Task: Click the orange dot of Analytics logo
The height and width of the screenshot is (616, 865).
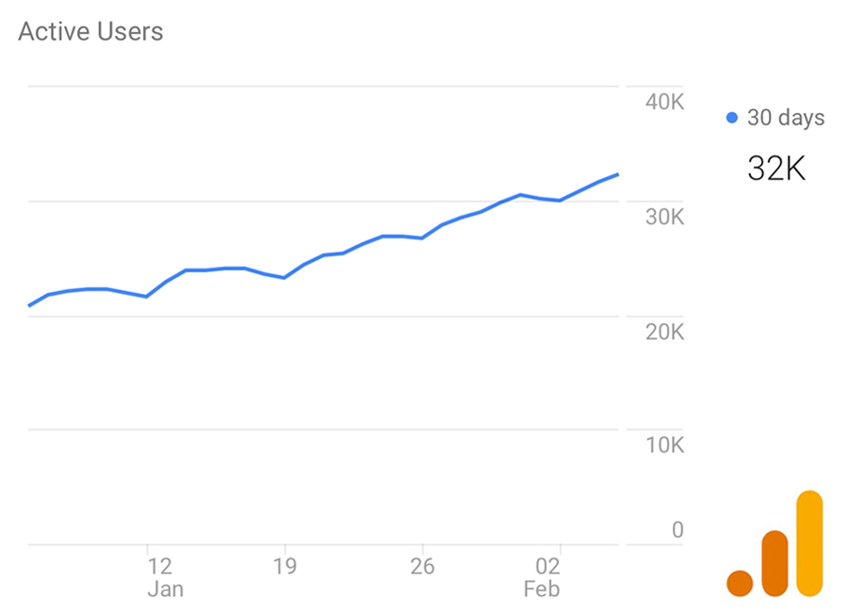Action: tap(740, 583)
